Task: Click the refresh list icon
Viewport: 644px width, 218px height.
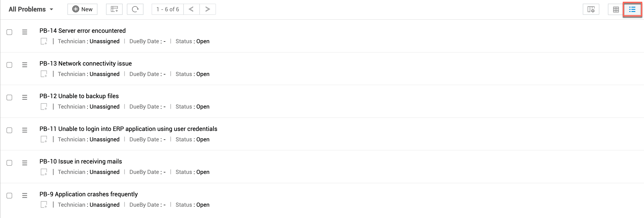Action: click(135, 9)
